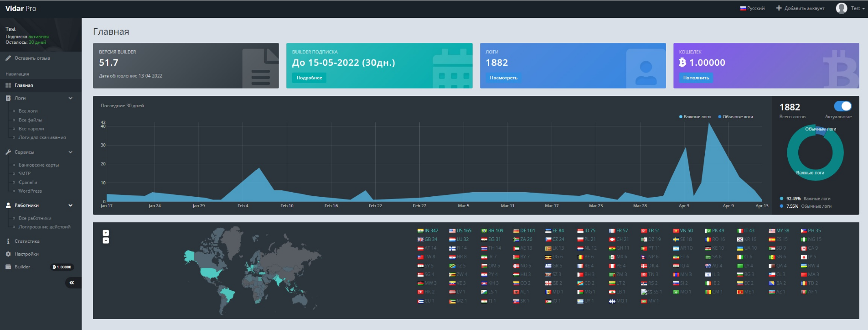
Task: Select Главная in the navigation menu
Action: (24, 85)
